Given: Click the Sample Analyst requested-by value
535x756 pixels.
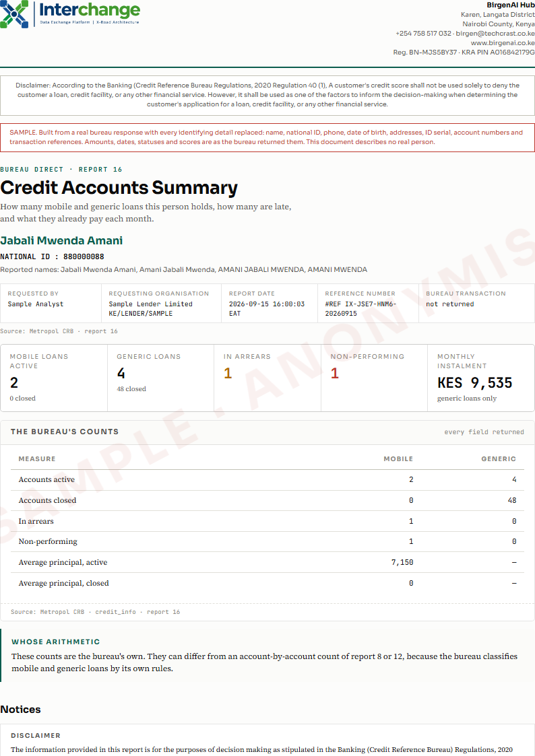Looking at the screenshot, I should click(36, 304).
